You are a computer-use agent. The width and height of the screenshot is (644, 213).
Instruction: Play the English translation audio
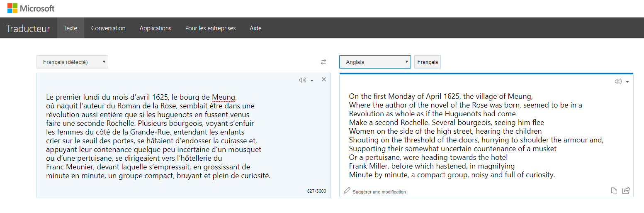(618, 81)
